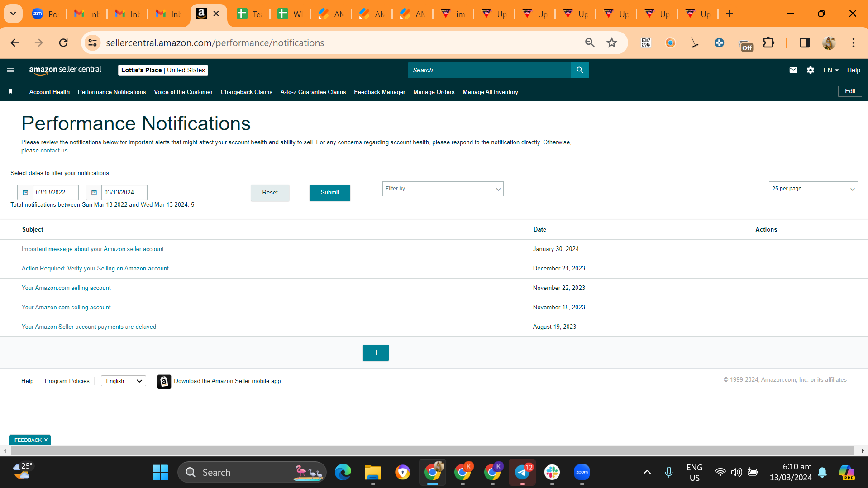This screenshot has width=868, height=488.
Task: Click the Seller Central search field
Action: click(489, 70)
